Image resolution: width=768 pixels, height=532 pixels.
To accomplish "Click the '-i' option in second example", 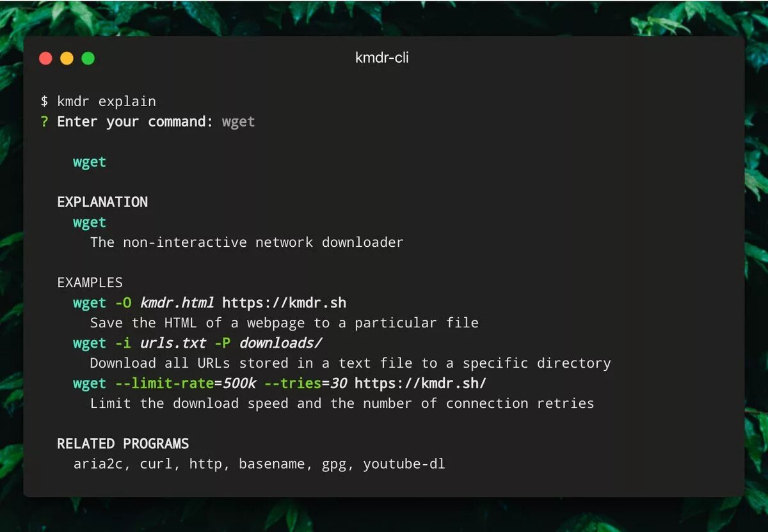I will (x=123, y=343).
